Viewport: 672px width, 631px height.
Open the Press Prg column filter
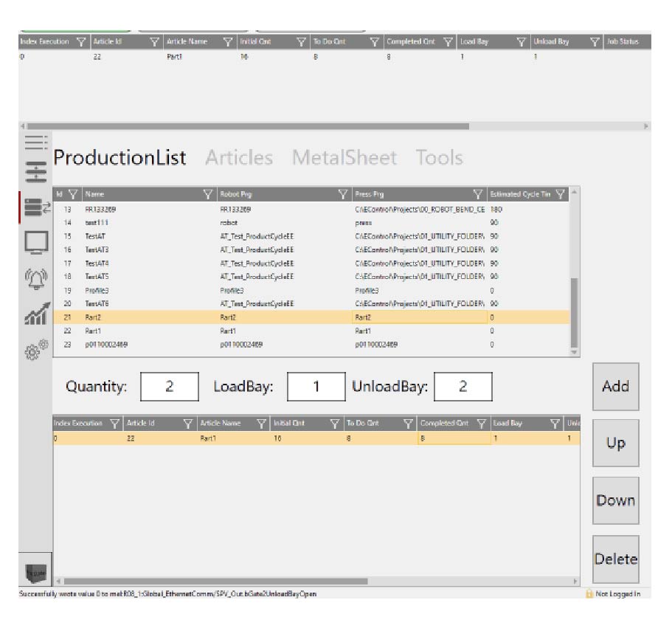[x=478, y=195]
